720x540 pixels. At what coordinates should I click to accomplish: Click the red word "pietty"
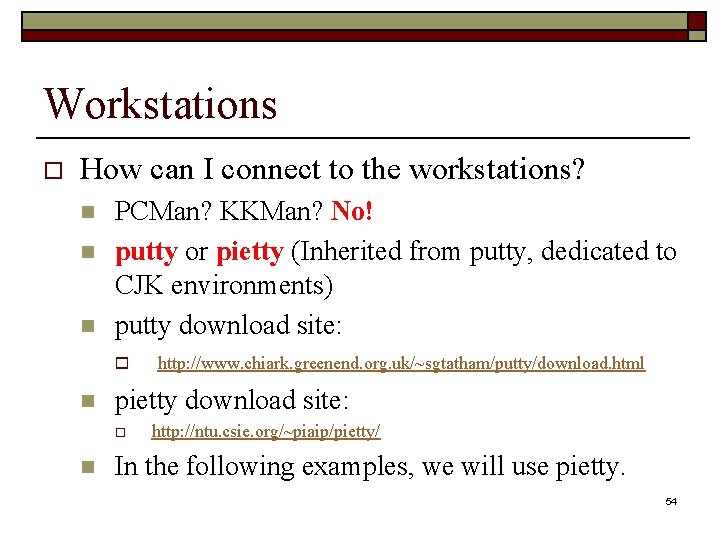(x=250, y=253)
